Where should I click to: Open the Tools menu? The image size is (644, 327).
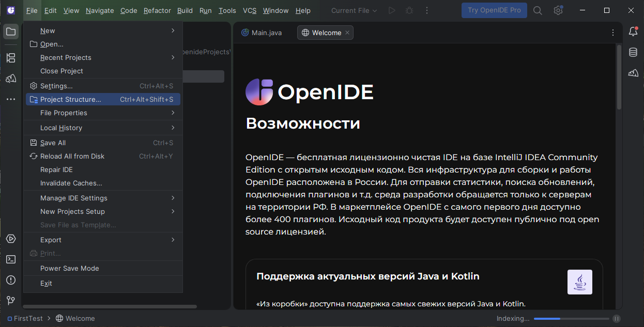pos(227,10)
